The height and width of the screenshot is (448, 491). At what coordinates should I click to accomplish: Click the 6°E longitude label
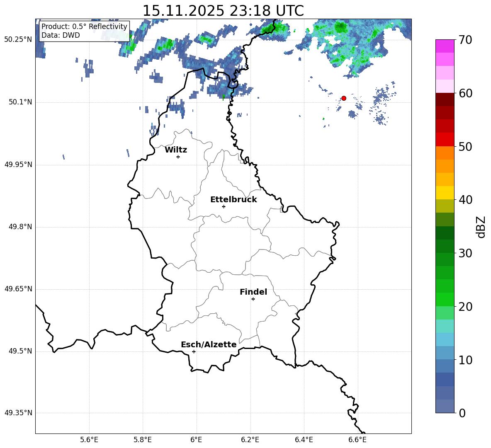click(196, 440)
